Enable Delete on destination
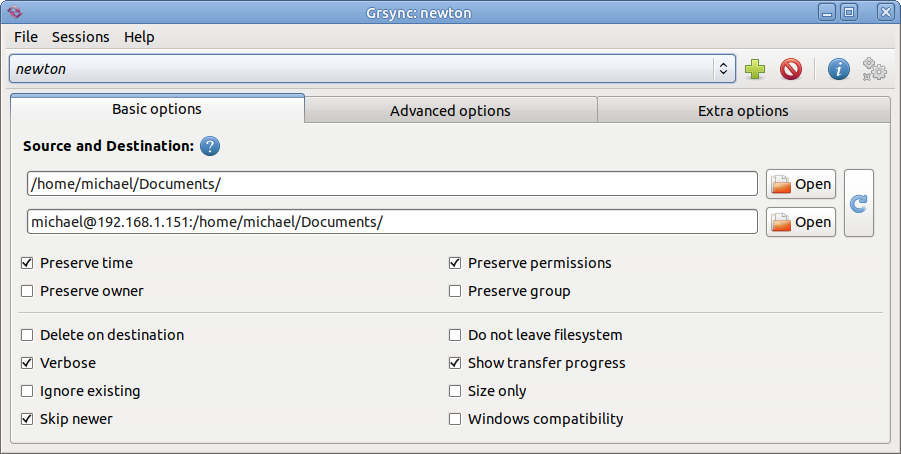 [x=27, y=335]
